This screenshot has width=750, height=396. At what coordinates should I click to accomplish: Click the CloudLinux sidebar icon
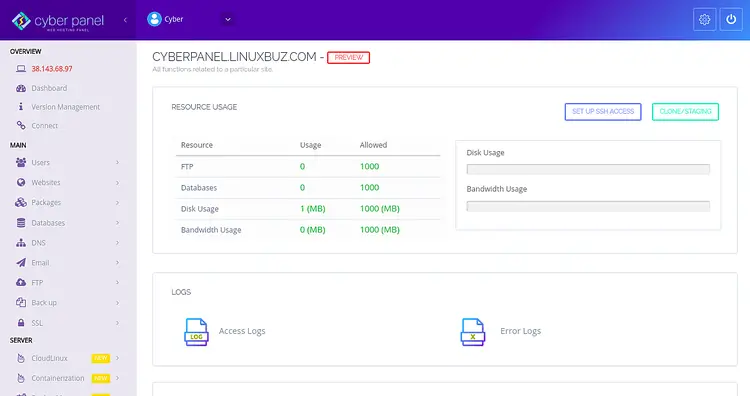coord(21,358)
